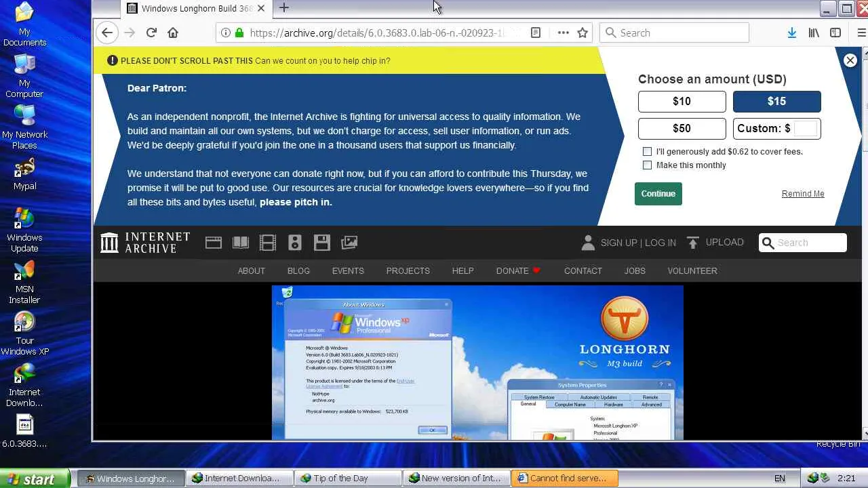Go back to the previous page
868x488 pixels.
click(x=107, y=33)
